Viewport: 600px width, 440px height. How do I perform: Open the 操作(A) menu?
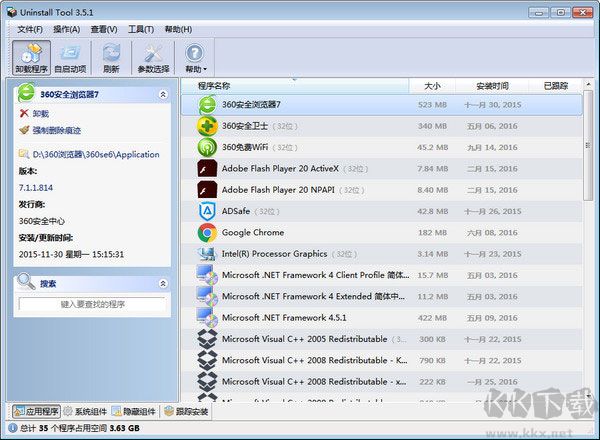pos(67,29)
